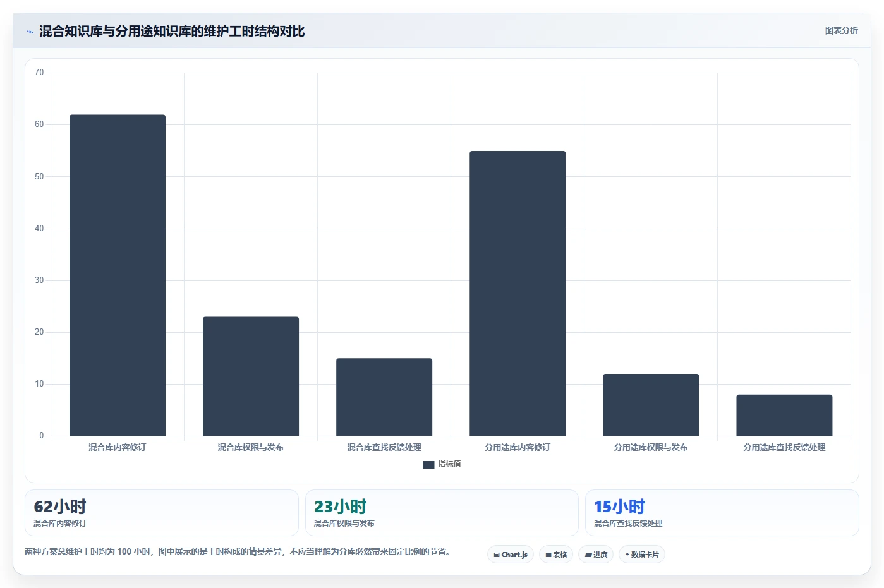Click the 分用途库权限与发布 bar
Viewport: 884px width, 588px height.
click(651, 405)
